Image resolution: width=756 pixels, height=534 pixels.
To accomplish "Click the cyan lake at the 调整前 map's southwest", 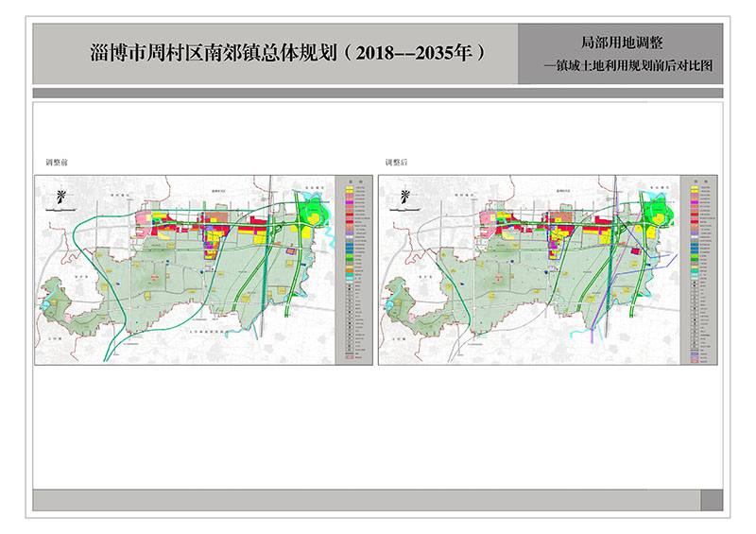I will (x=46, y=305).
